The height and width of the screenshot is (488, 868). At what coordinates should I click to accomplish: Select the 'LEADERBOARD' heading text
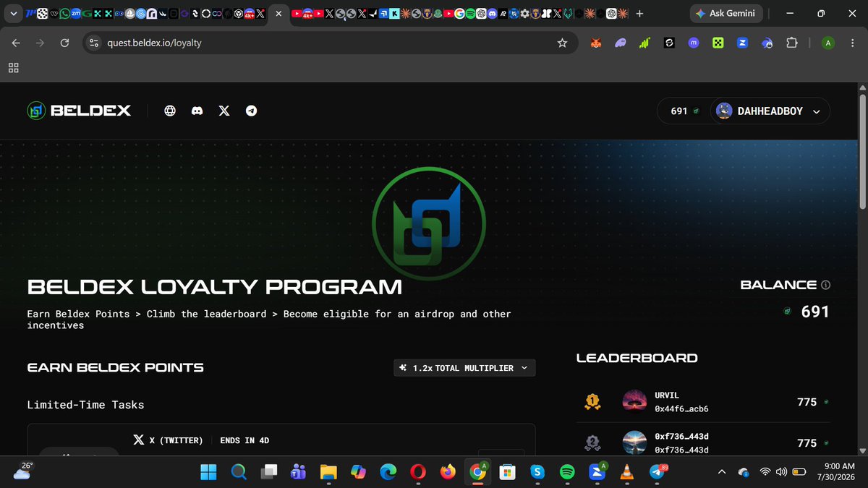(x=637, y=358)
